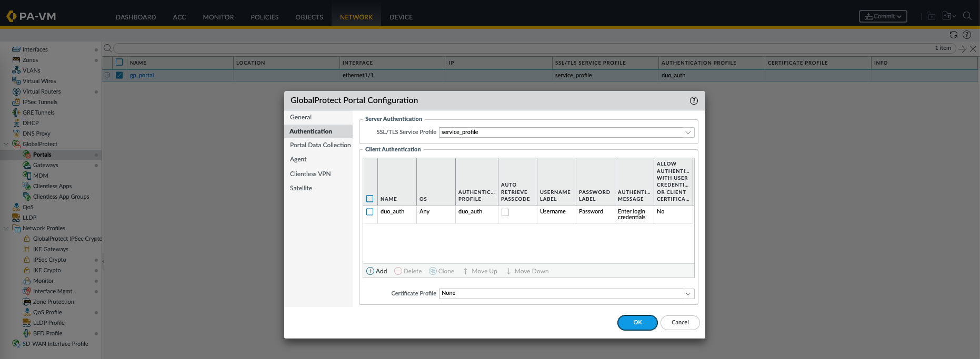Screen dimensions: 980x359
Task: Switch to the Agent tab
Action: (x=298, y=159)
